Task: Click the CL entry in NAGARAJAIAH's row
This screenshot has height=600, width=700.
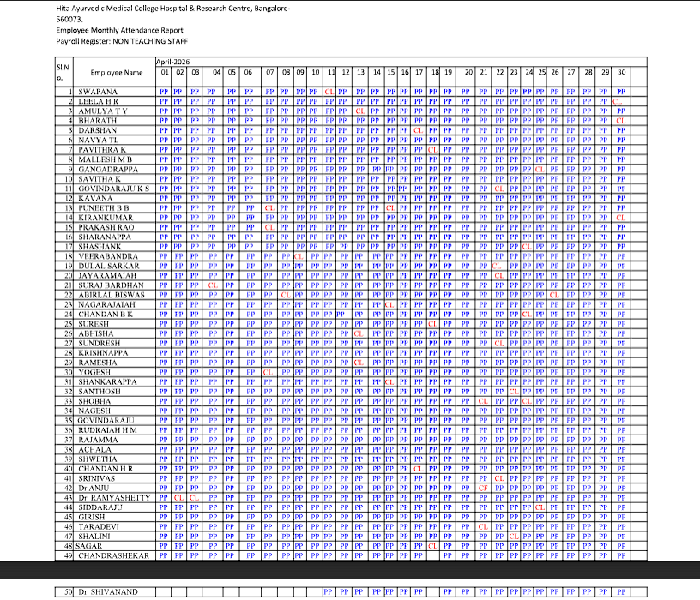Action: pos(389,304)
